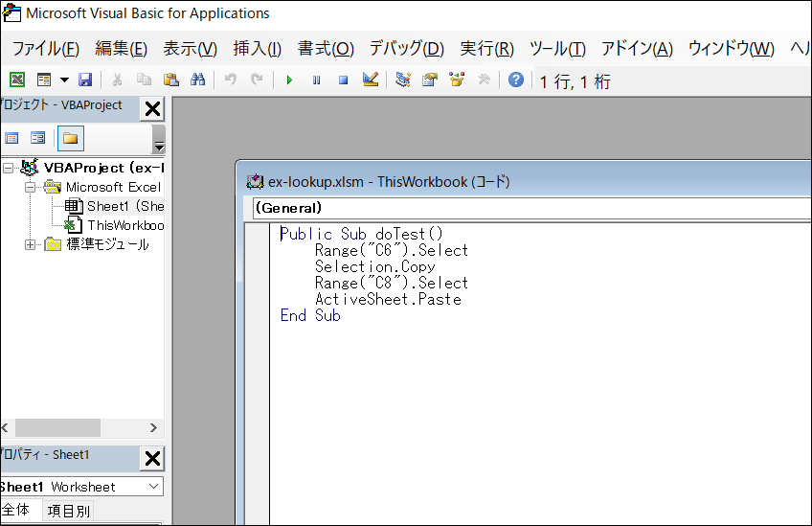Open the ファイル(F) menu
Viewport: 812px width, 526px height.
coord(46,49)
